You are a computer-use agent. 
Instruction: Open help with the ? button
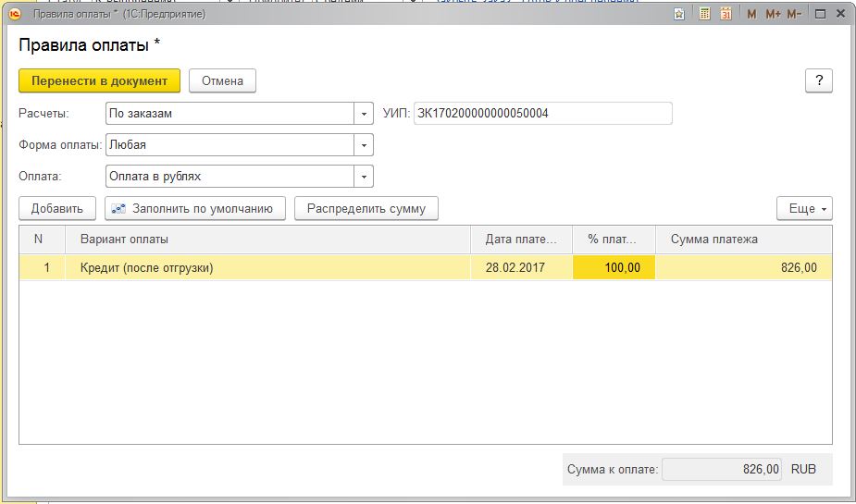(x=819, y=80)
